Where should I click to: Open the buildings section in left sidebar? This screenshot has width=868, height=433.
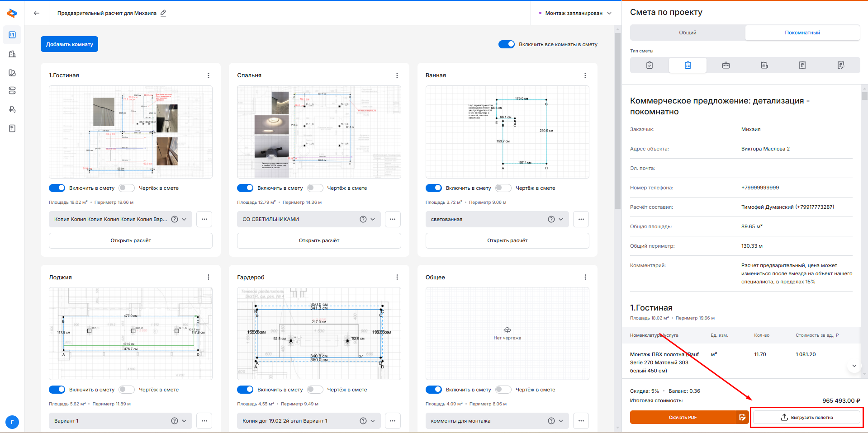pyautogui.click(x=12, y=54)
